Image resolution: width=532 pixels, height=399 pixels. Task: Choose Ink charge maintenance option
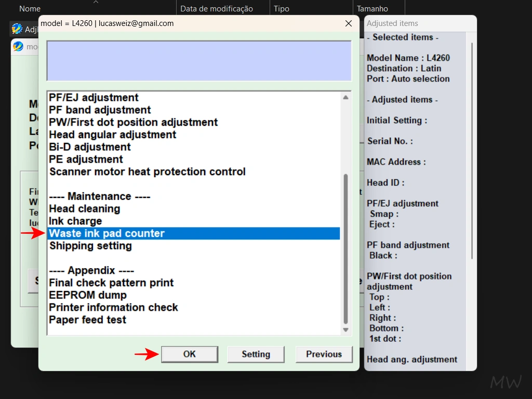point(75,221)
